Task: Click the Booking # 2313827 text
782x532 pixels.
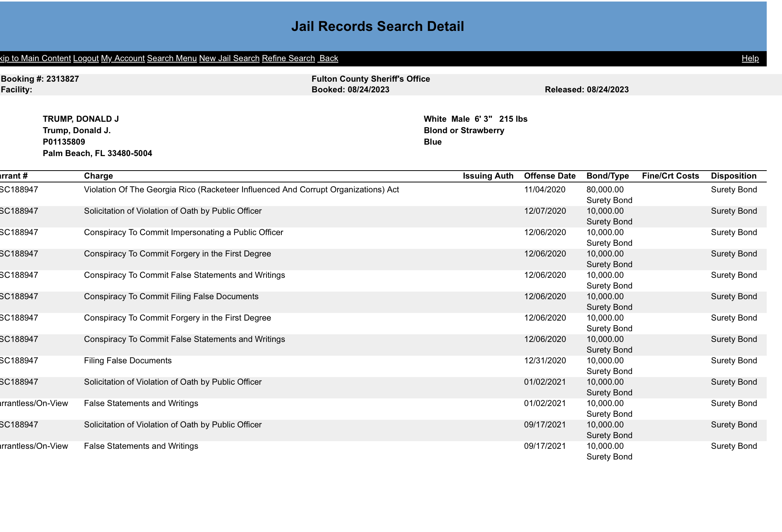Action: (40, 79)
